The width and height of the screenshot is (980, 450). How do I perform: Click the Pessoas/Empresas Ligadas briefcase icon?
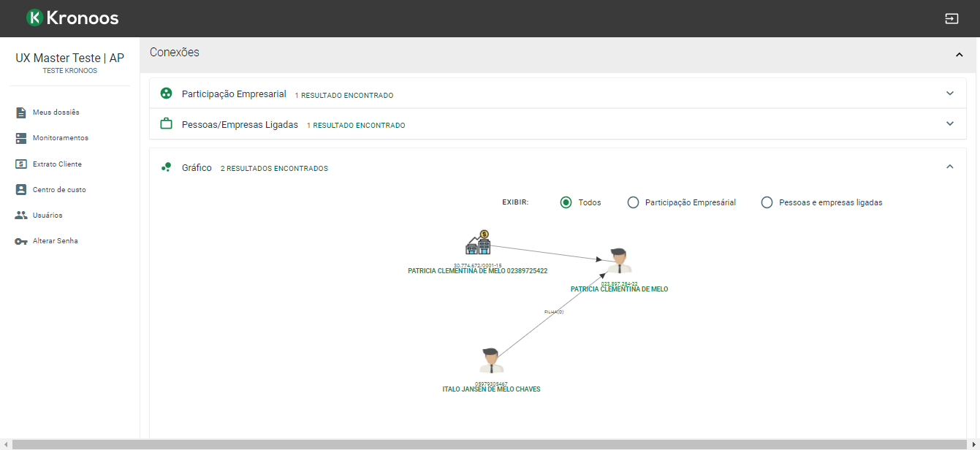[166, 124]
